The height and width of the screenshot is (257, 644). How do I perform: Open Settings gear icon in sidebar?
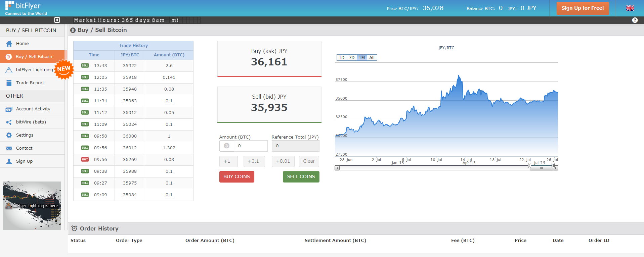9,135
